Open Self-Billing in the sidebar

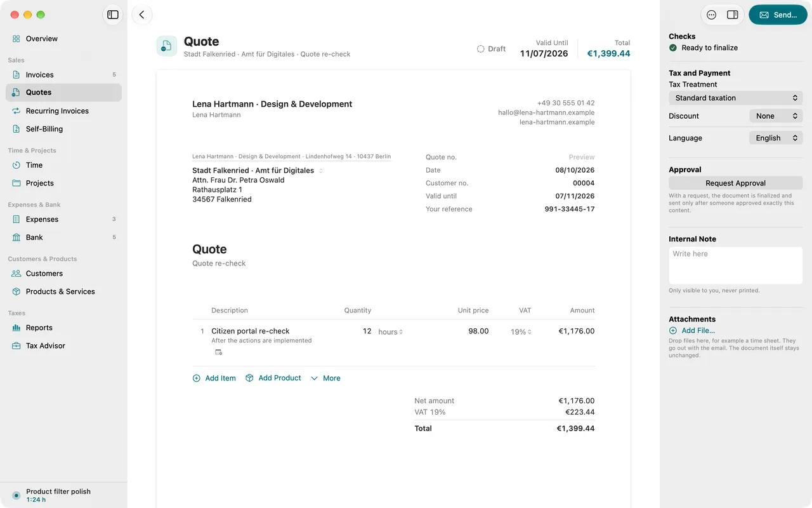pyautogui.click(x=63, y=129)
